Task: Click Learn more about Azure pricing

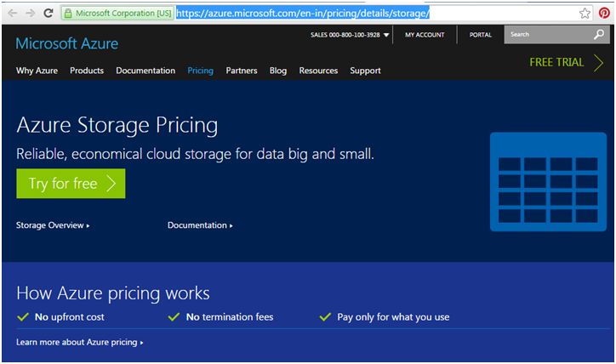Action: [80, 342]
